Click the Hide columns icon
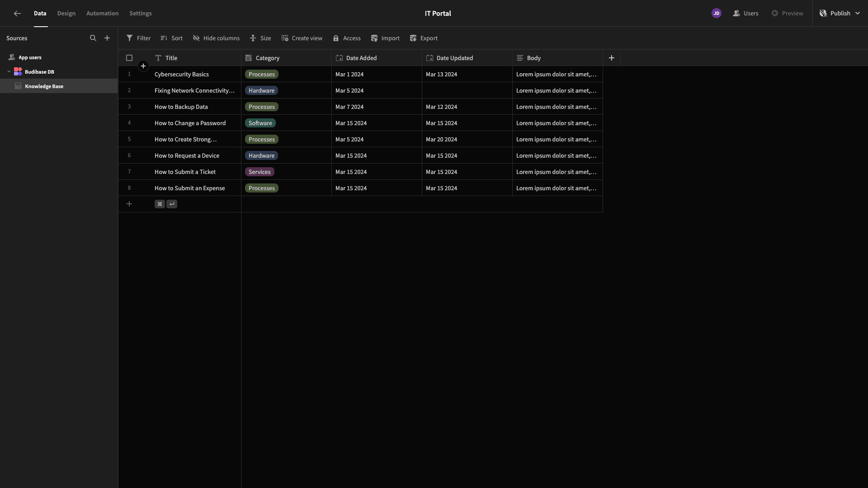Image resolution: width=868 pixels, height=488 pixels. pos(196,38)
